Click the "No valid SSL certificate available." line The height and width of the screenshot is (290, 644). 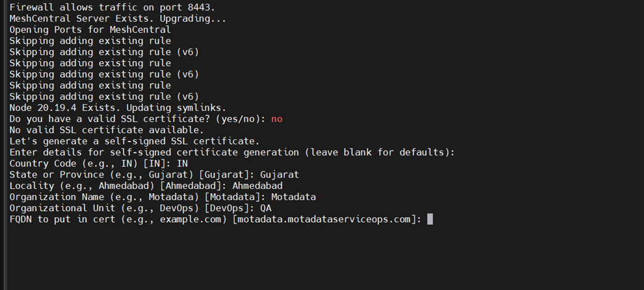[107, 130]
